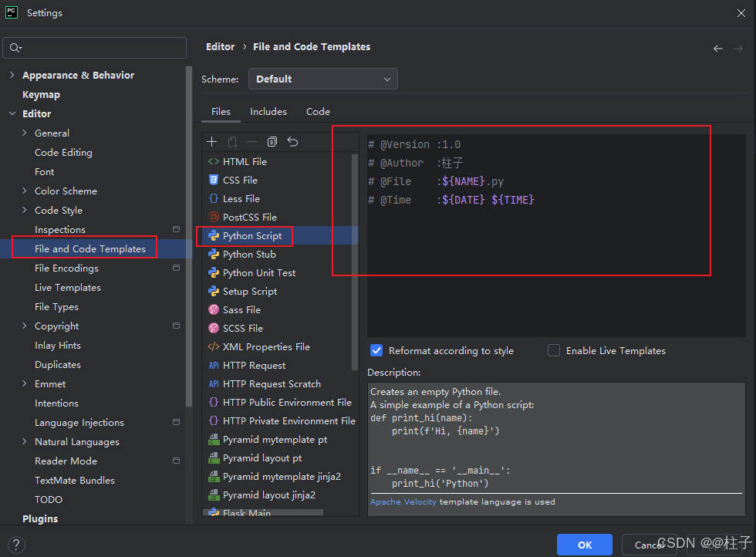Viewport: 756px width, 557px height.
Task: Uncheck Reformat according to style
Action: [376, 350]
